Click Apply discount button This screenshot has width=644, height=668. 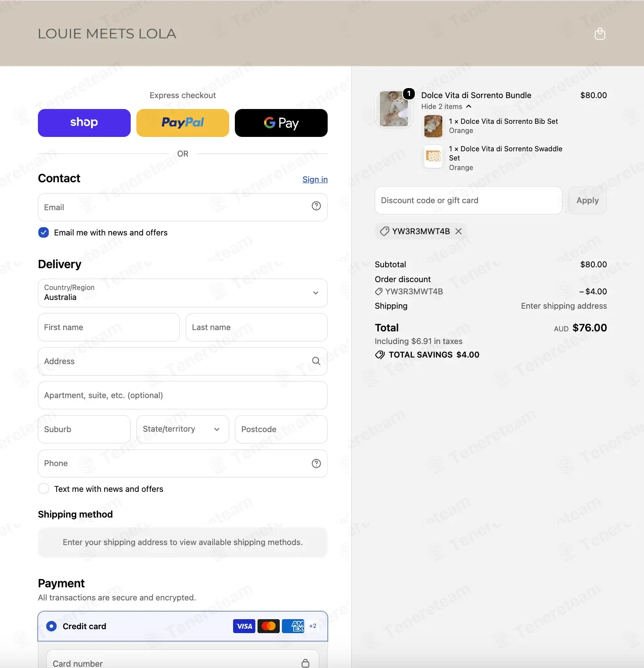587,201
